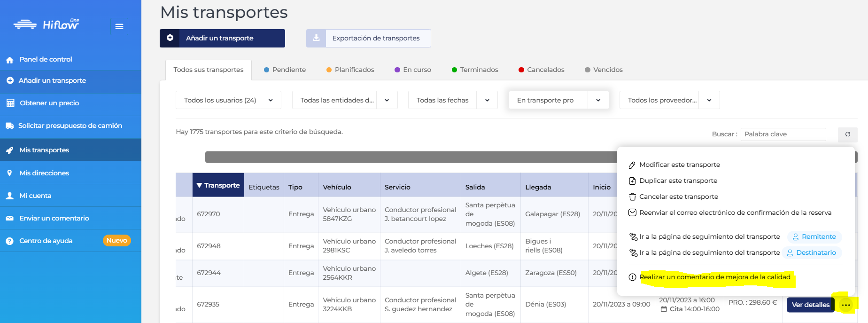Click the rocket icon beside Mis transportes
The image size is (868, 323).
coord(9,150)
